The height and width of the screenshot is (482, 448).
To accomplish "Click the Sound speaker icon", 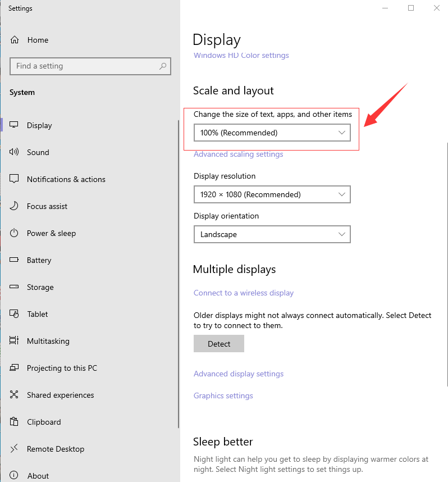I will pos(14,152).
